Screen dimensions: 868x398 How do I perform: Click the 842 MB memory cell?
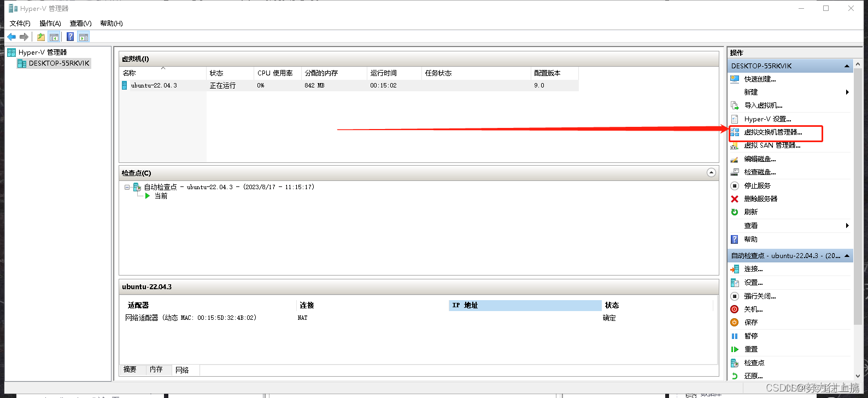pos(314,86)
